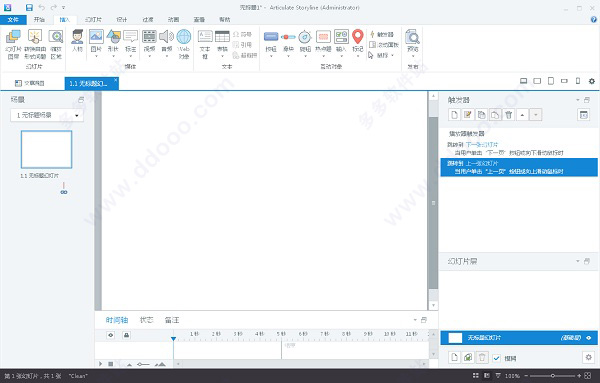Switch to the 帮助 Help ribbon tab

tap(225, 20)
